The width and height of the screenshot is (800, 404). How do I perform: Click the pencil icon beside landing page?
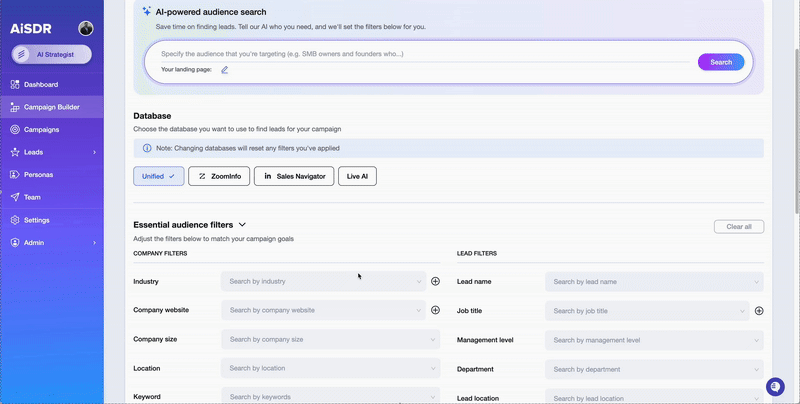pyautogui.click(x=225, y=70)
